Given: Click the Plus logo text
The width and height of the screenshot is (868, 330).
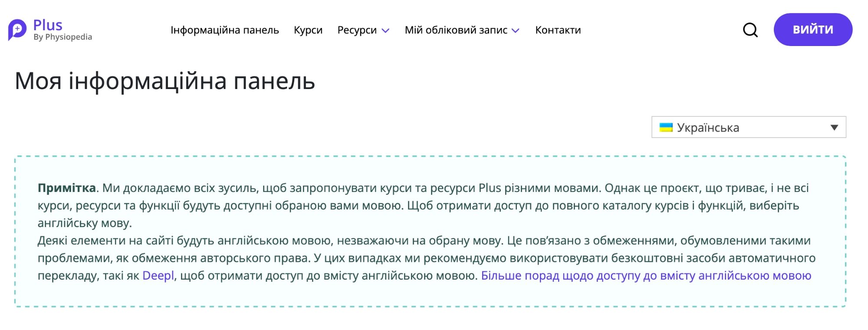Looking at the screenshot, I should [48, 25].
